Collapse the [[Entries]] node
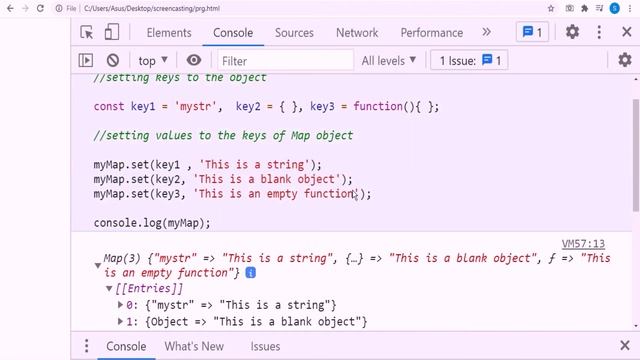 (x=109, y=289)
